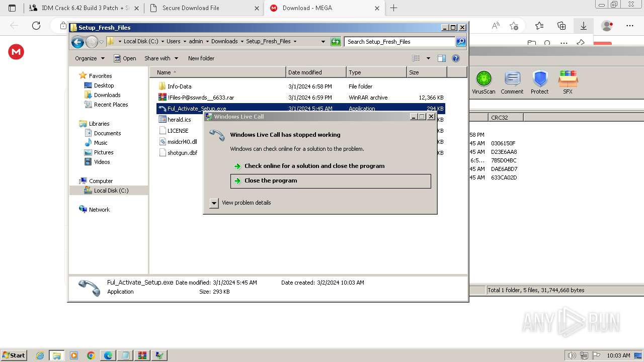Add page to favorites star icon
Screen dimensions: 644x362
(514, 25)
